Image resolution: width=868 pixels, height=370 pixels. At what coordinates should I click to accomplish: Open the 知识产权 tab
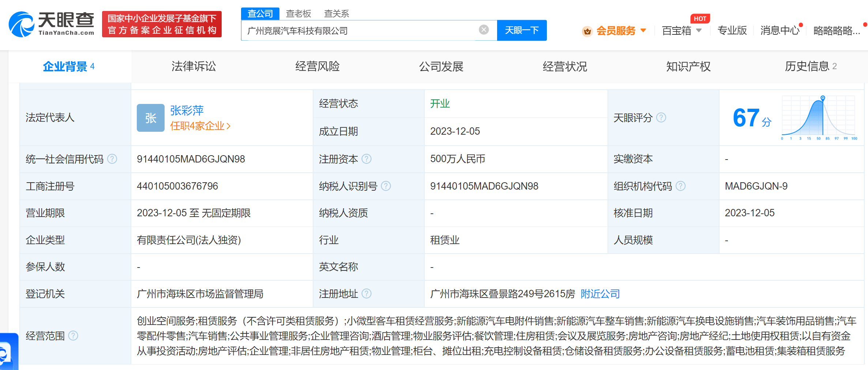688,66
